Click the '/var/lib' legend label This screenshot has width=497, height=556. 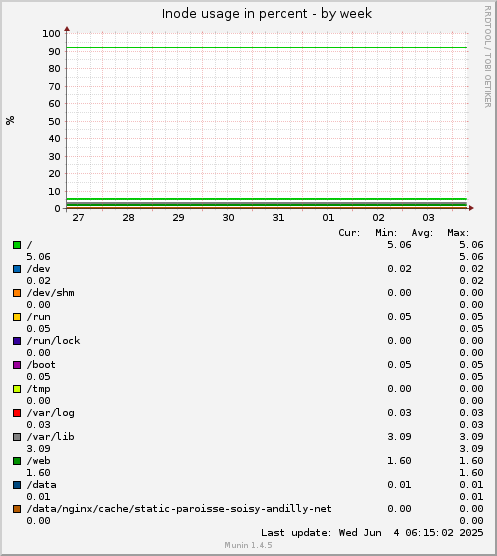click(51, 437)
